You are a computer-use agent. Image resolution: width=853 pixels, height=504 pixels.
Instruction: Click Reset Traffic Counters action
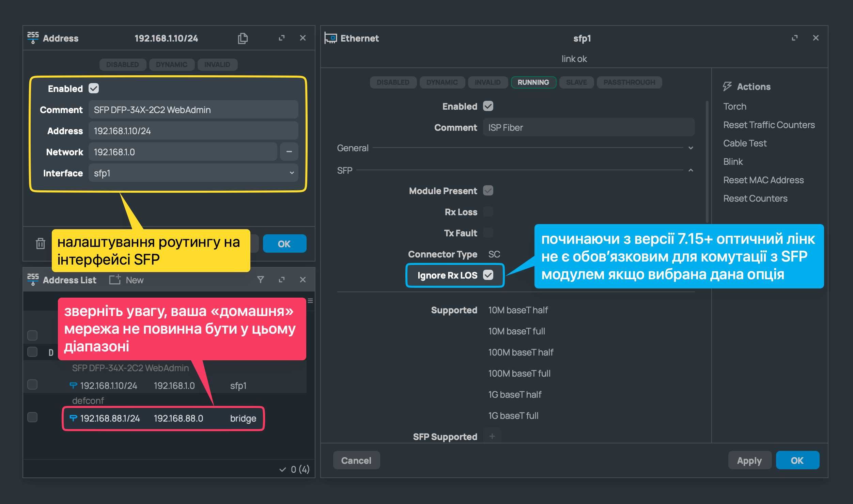[x=769, y=125]
